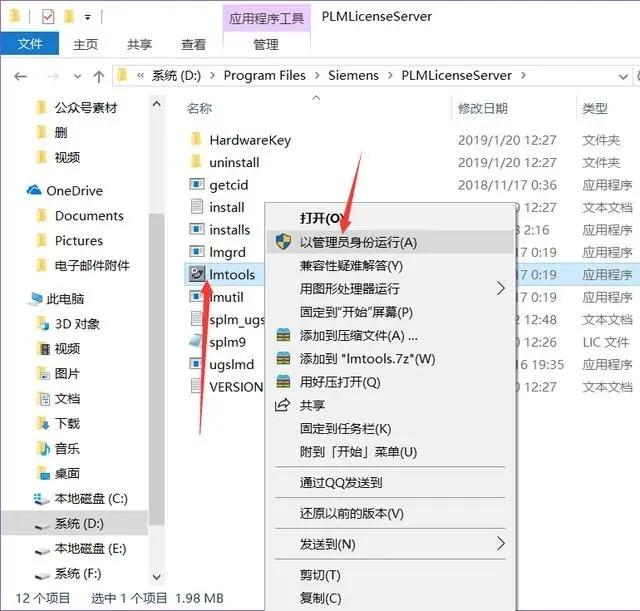Switch to the 共享 ribbon tab

point(139,44)
